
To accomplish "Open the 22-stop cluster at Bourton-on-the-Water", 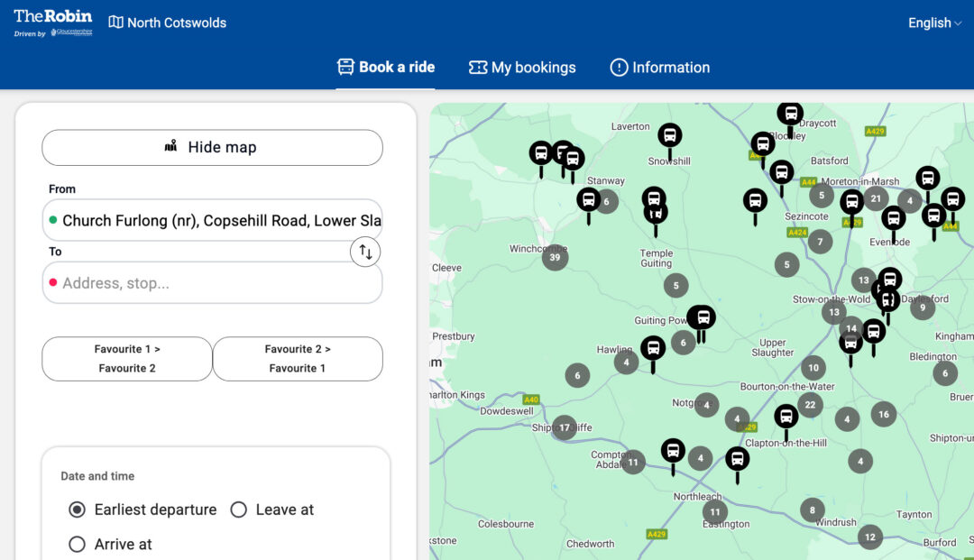I will point(810,405).
